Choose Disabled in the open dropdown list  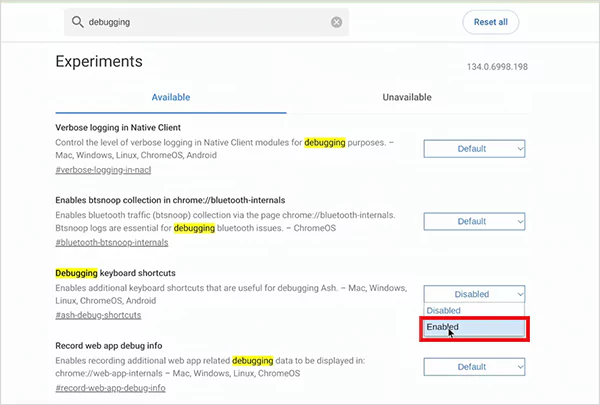point(444,311)
